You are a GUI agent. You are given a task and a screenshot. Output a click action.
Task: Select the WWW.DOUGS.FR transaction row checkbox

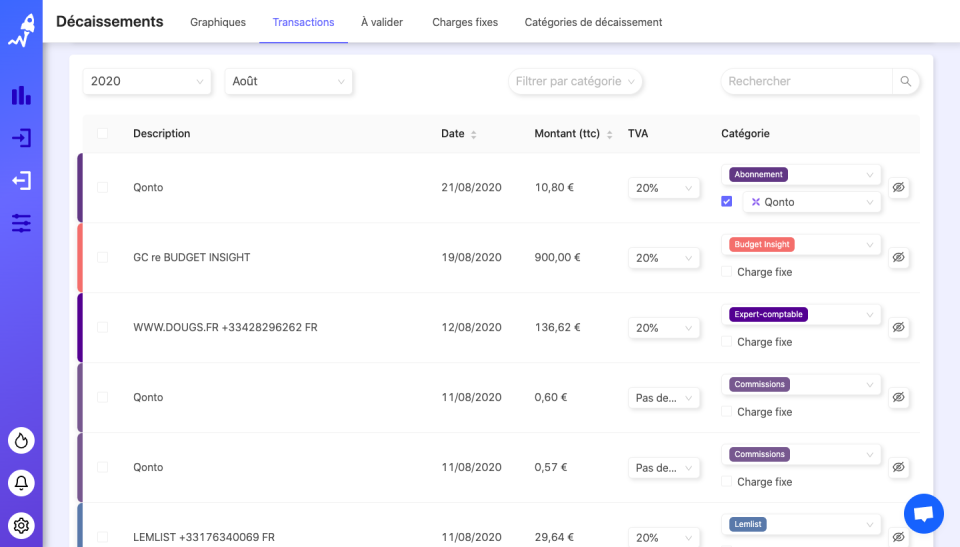102,327
